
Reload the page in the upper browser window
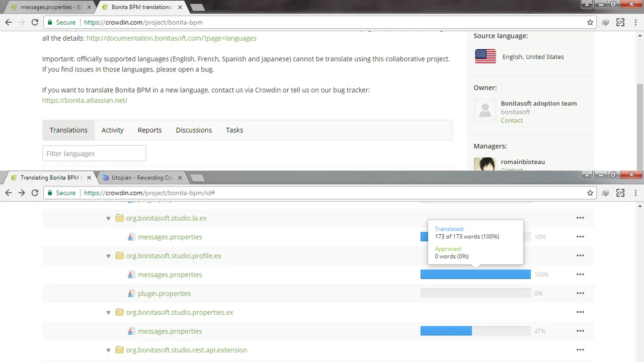(35, 22)
